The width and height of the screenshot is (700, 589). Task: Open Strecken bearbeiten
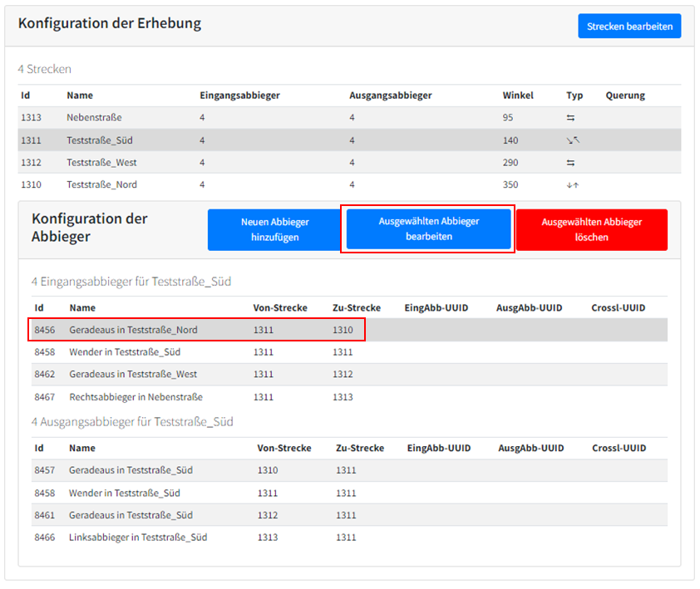coord(629,26)
